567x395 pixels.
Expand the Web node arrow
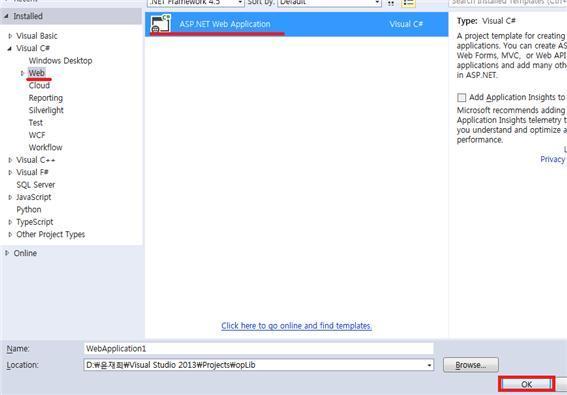[x=22, y=73]
